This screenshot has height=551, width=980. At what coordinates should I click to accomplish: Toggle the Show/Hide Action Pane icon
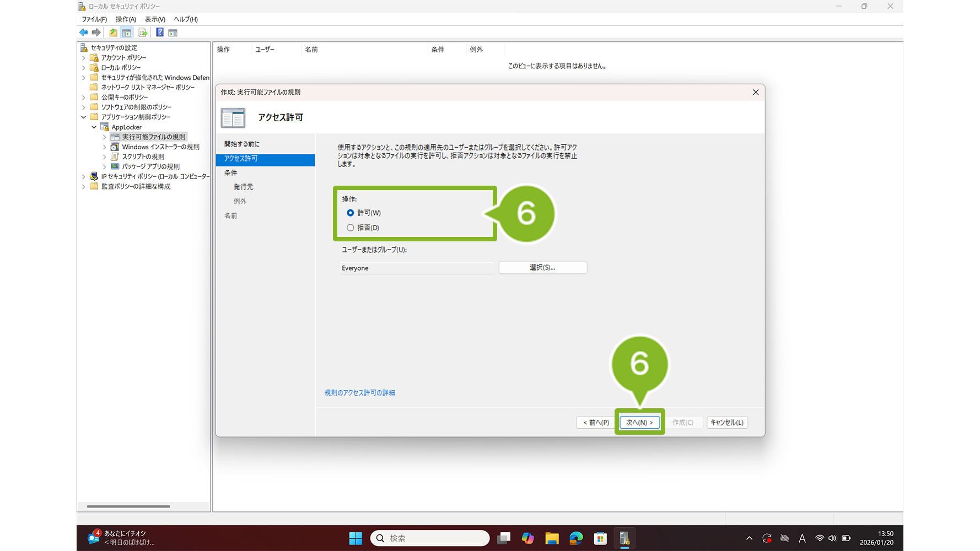click(173, 33)
